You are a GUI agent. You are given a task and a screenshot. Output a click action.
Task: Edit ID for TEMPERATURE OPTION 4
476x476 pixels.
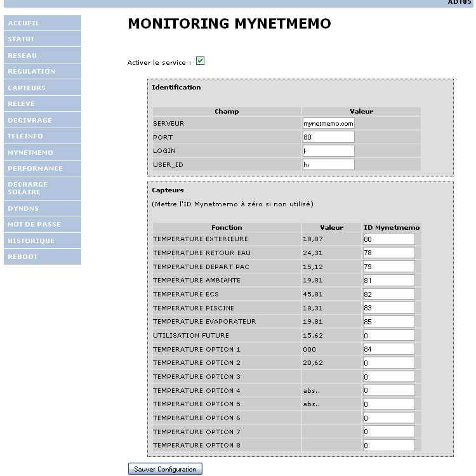pyautogui.click(x=389, y=390)
